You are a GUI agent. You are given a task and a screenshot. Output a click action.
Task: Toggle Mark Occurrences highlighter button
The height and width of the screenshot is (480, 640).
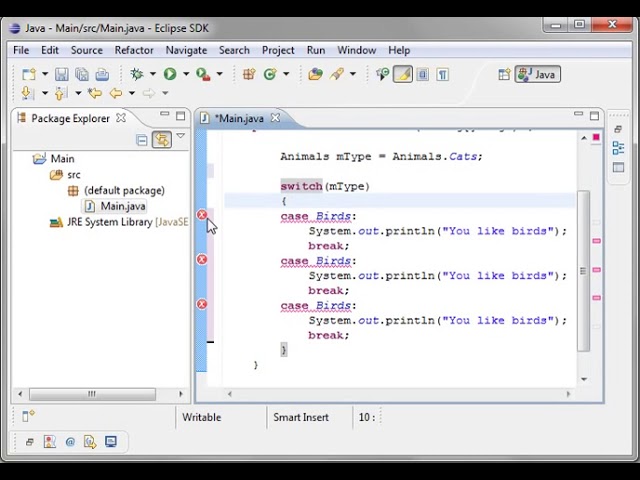click(403, 74)
